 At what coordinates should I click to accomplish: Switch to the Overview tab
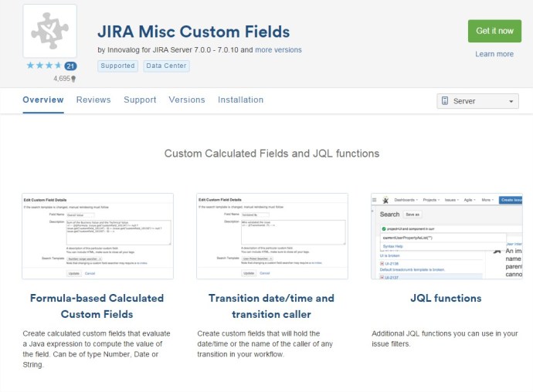point(43,100)
